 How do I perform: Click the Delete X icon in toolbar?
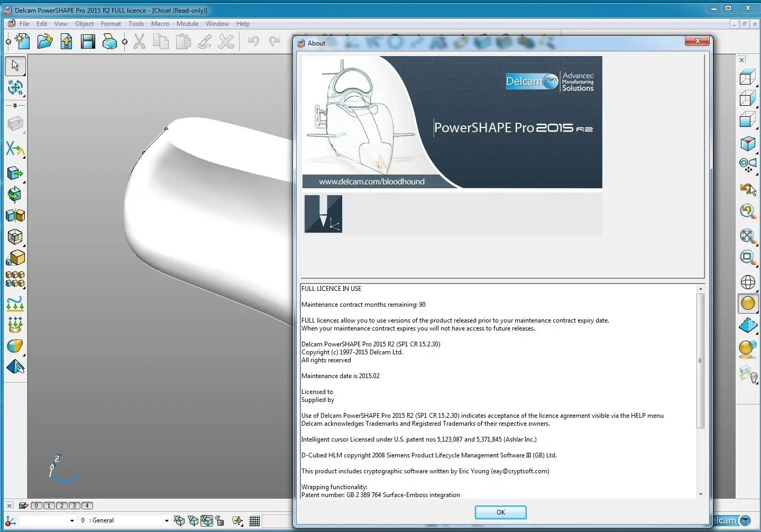click(226, 41)
